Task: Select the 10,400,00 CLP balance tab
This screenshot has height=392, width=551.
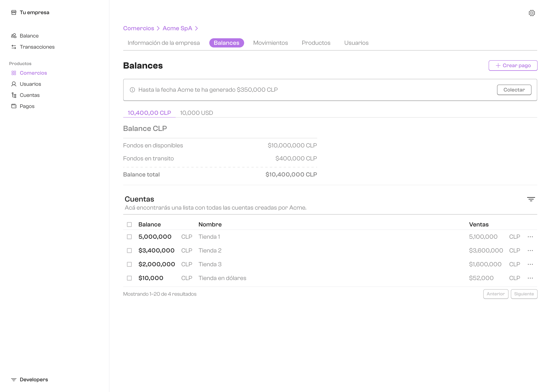Action: 149,113
